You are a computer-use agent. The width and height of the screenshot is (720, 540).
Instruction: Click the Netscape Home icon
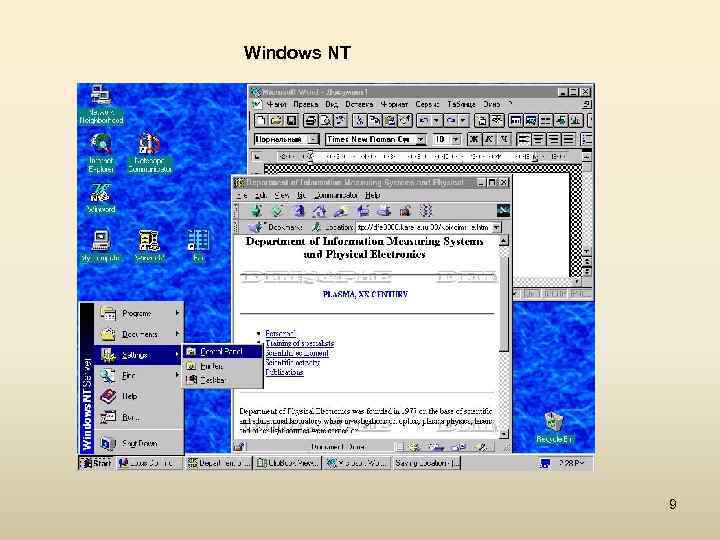click(320, 211)
